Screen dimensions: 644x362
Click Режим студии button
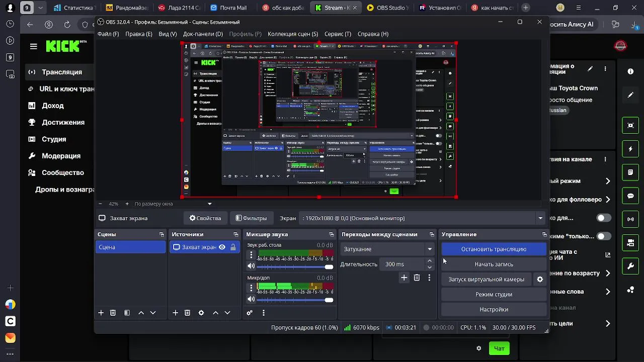click(494, 294)
